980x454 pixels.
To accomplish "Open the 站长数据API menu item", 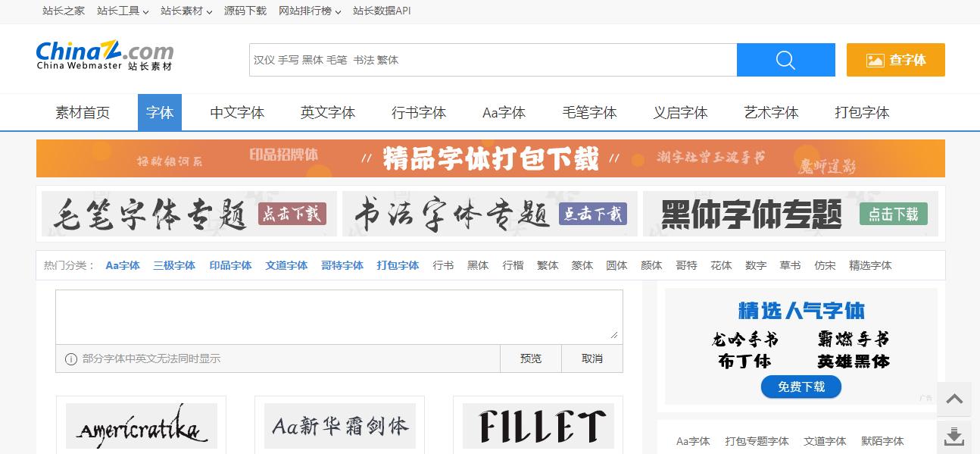I will tap(382, 11).
